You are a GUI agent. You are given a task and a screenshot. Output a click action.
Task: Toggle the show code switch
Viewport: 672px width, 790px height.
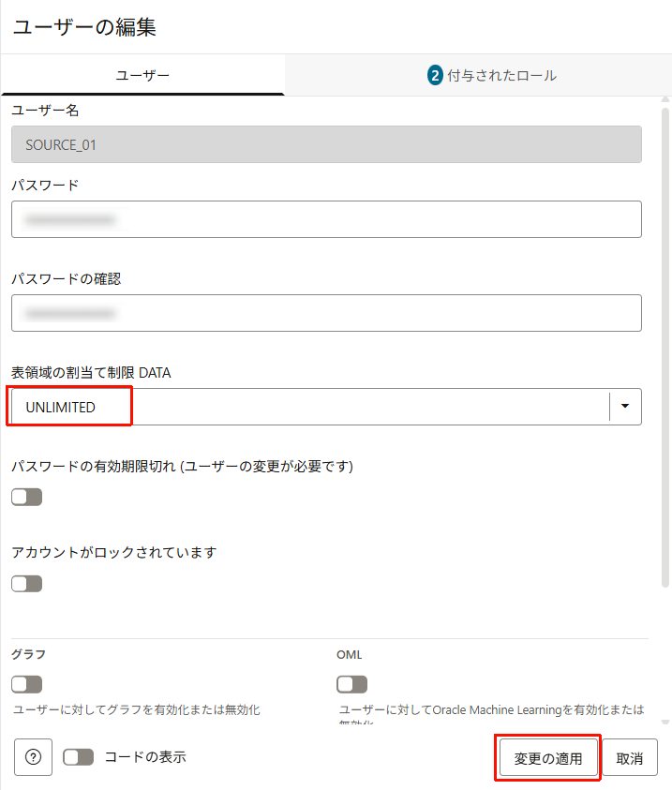pos(78,757)
